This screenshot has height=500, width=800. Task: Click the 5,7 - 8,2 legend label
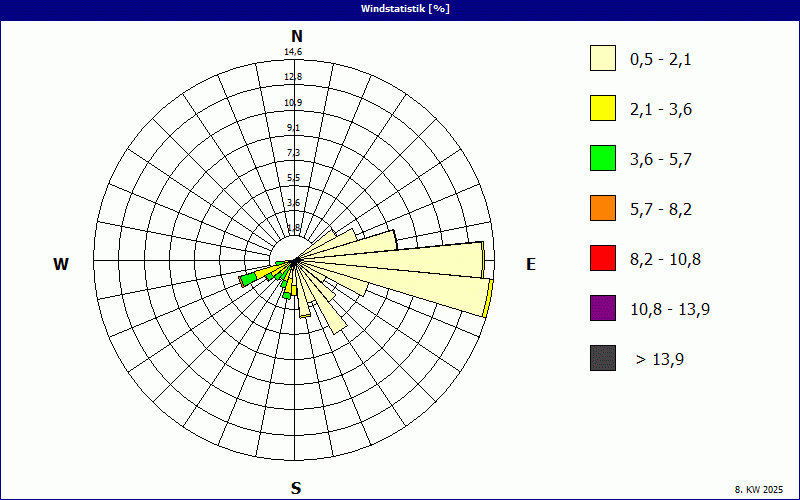coord(661,210)
